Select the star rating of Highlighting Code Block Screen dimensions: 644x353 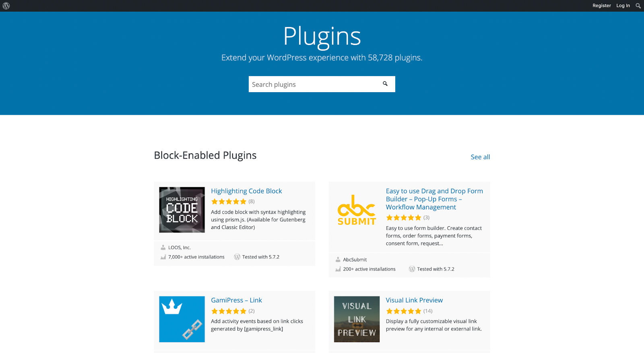click(x=229, y=201)
